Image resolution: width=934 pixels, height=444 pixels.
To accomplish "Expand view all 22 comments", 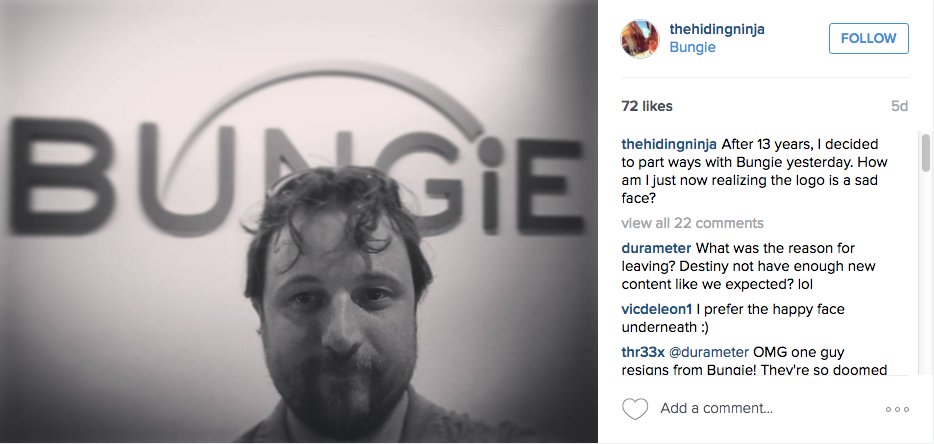I will (692, 223).
